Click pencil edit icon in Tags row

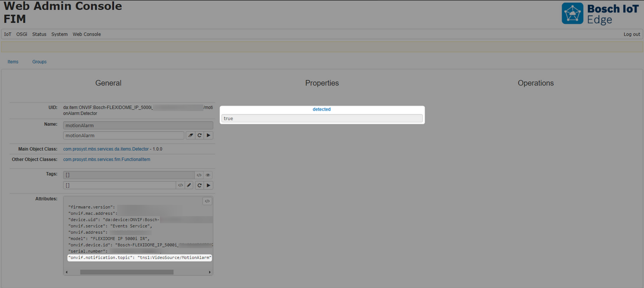189,185
